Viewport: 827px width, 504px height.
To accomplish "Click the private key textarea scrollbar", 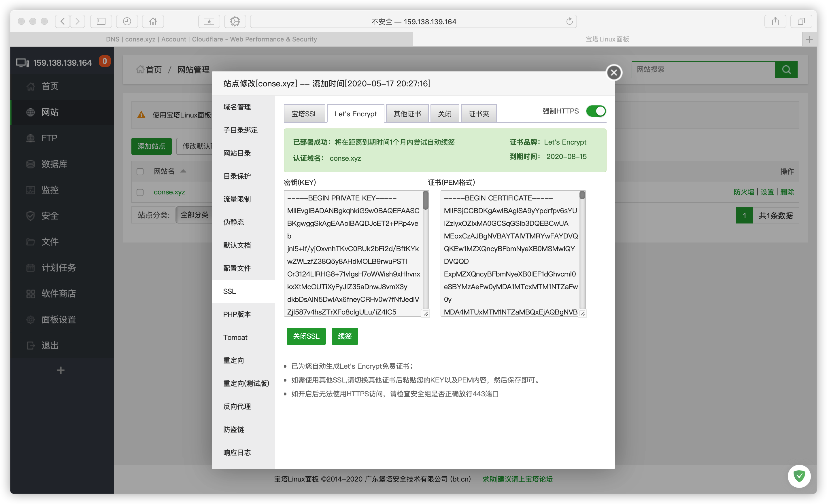I will click(426, 200).
